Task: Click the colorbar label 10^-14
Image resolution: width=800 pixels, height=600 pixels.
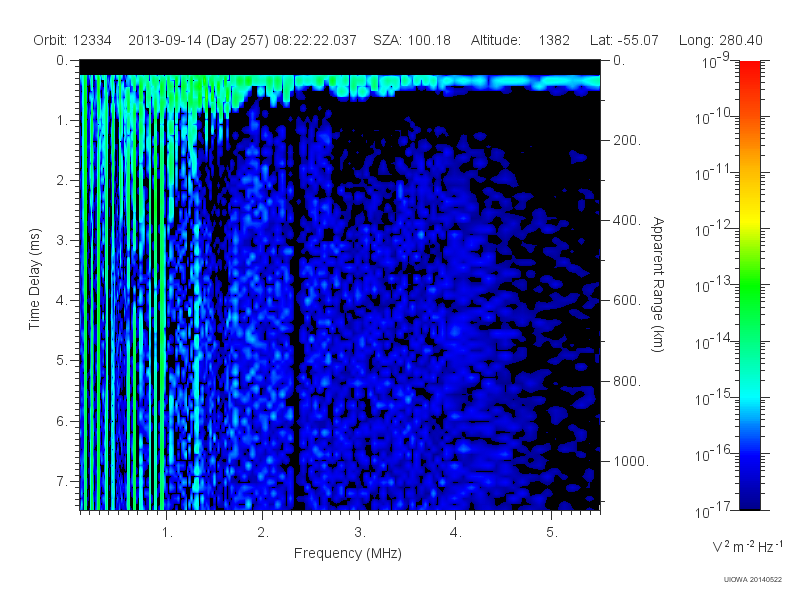Action: pyautogui.click(x=713, y=341)
